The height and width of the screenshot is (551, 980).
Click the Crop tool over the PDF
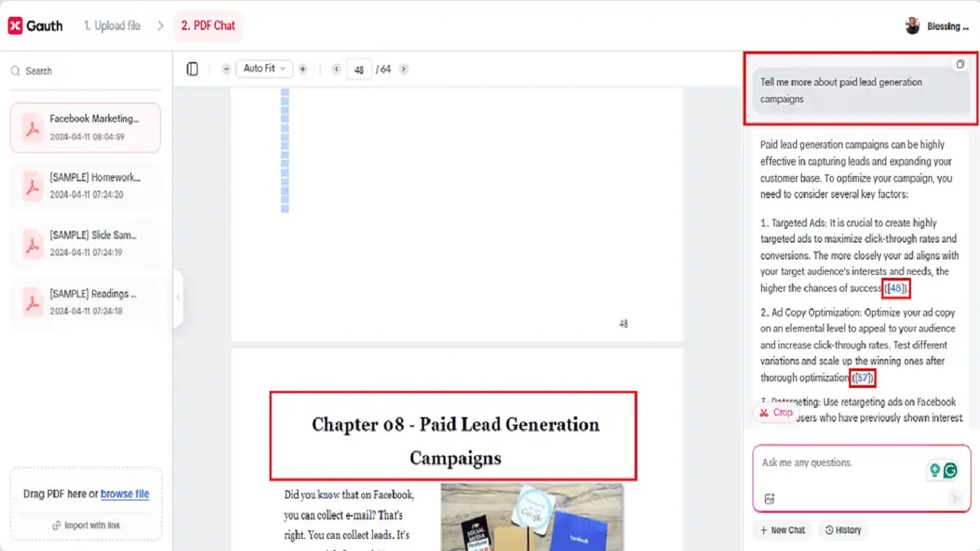776,412
